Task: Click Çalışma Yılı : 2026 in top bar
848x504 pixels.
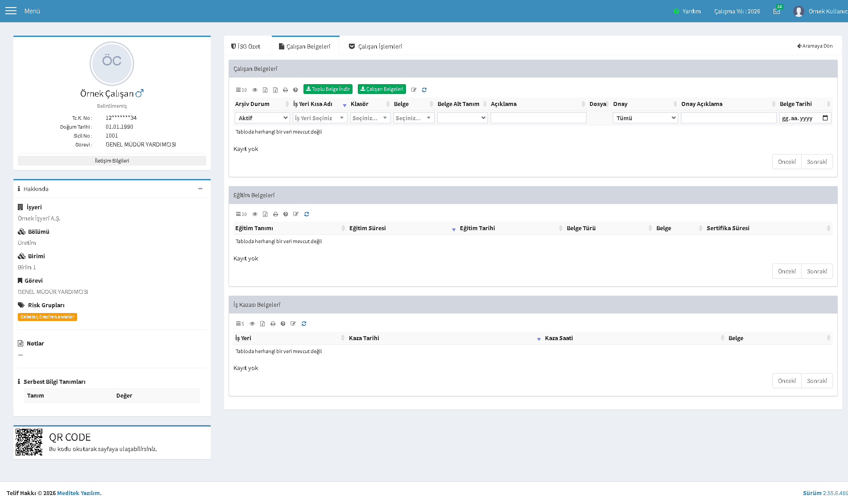Action: pyautogui.click(x=737, y=11)
